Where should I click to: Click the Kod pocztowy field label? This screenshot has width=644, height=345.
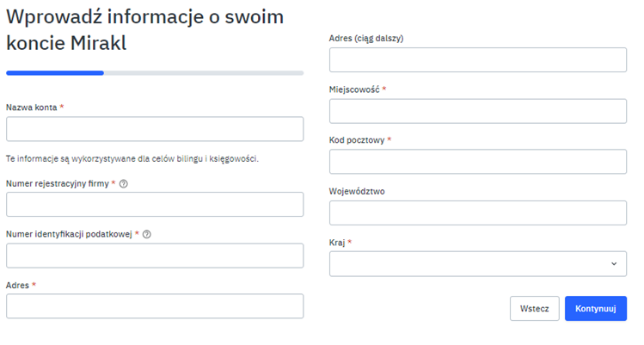357,140
